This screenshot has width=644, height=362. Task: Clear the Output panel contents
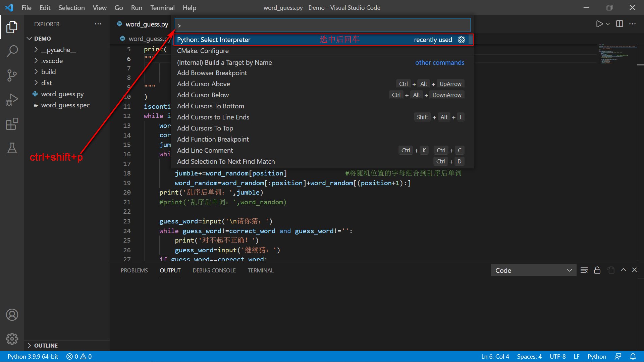[584, 270]
